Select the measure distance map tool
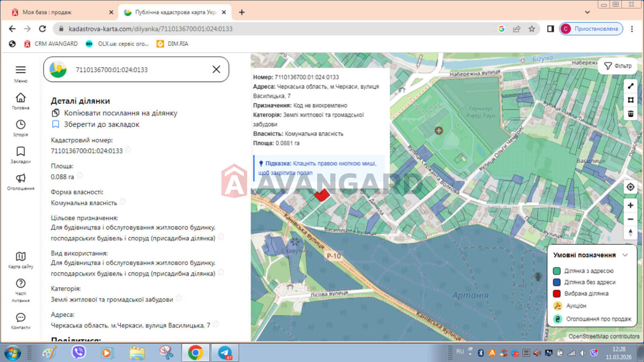Image resolution: width=644 pixels, height=362 pixels. pos(630,86)
